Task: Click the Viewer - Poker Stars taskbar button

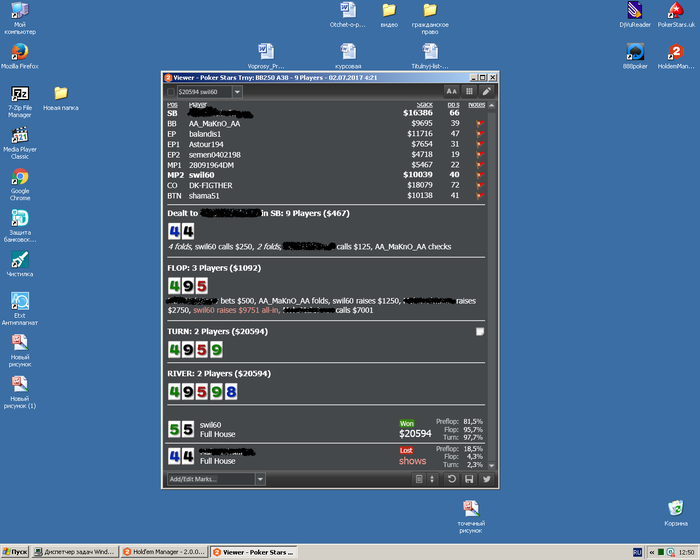Action: (254, 552)
